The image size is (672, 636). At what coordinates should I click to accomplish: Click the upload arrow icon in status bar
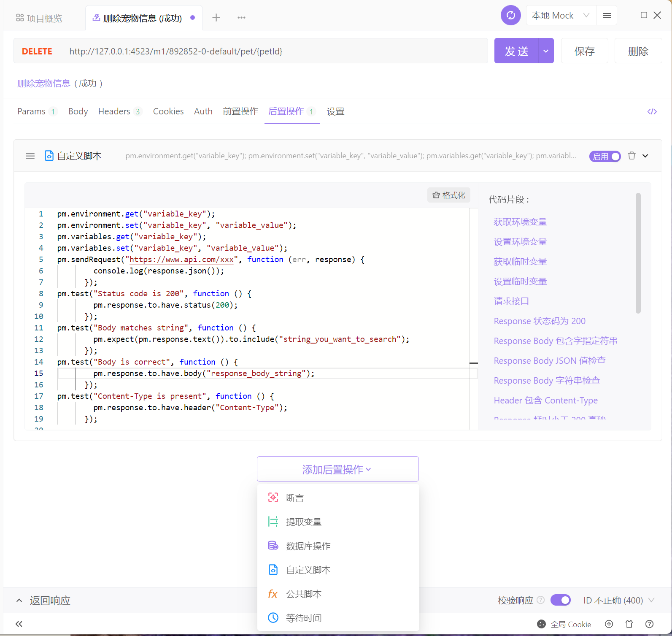coord(609,624)
